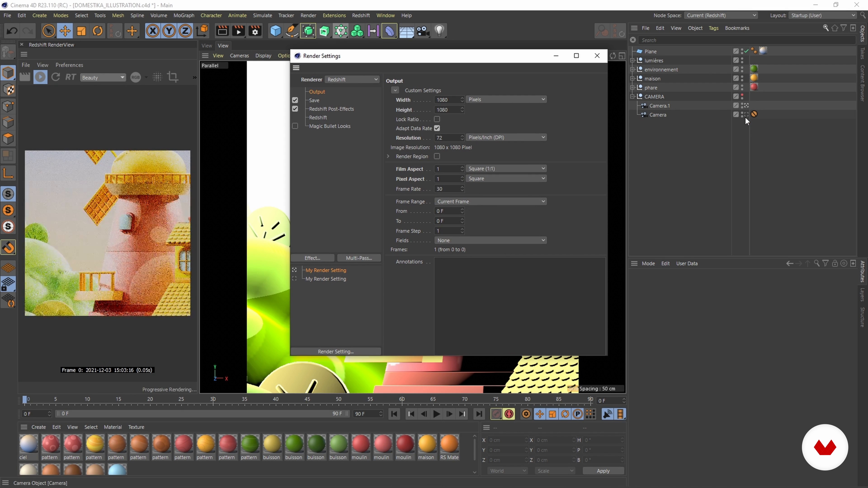Toggle Lock Ratio checkbox

pos(437,119)
